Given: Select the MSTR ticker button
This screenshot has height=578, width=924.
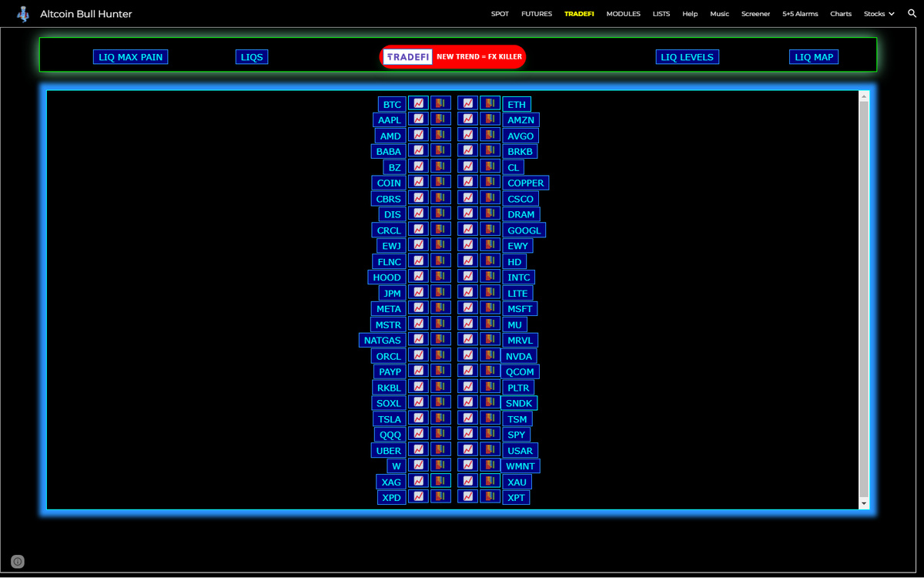Looking at the screenshot, I should [x=388, y=324].
